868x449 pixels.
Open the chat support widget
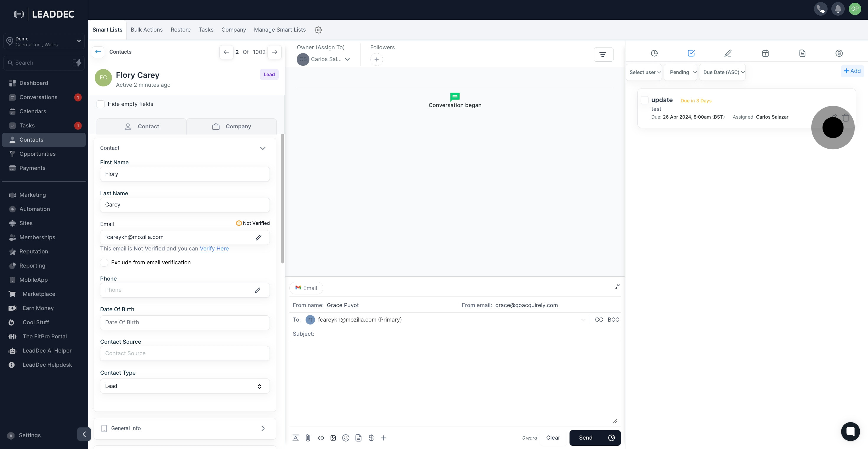851,431
